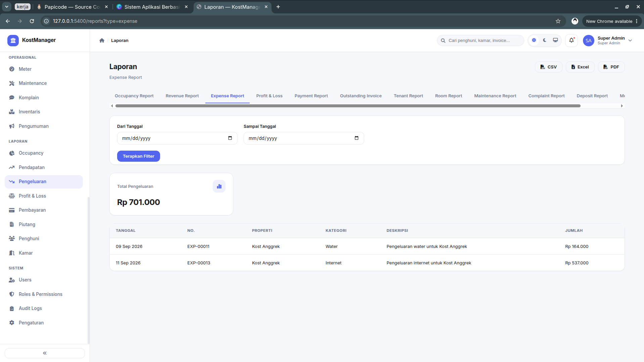The image size is (644, 362).
Task: Switch to the Profit & Loss tab
Action: pyautogui.click(x=269, y=96)
